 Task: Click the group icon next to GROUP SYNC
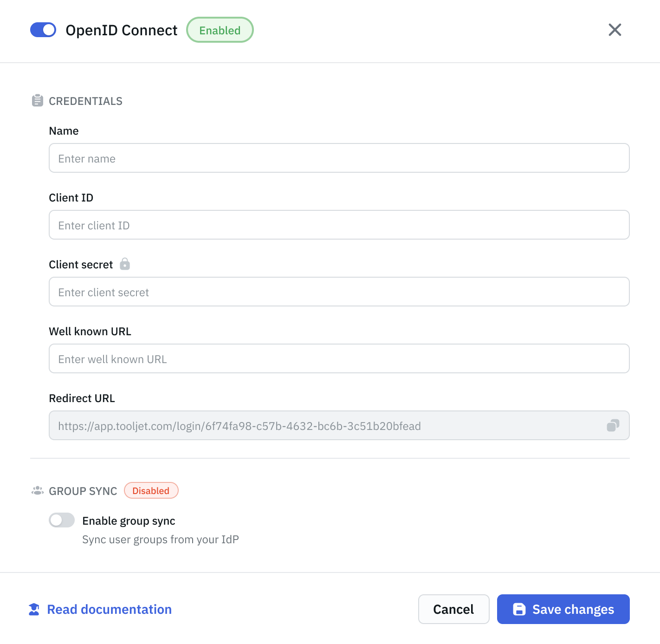(36, 490)
